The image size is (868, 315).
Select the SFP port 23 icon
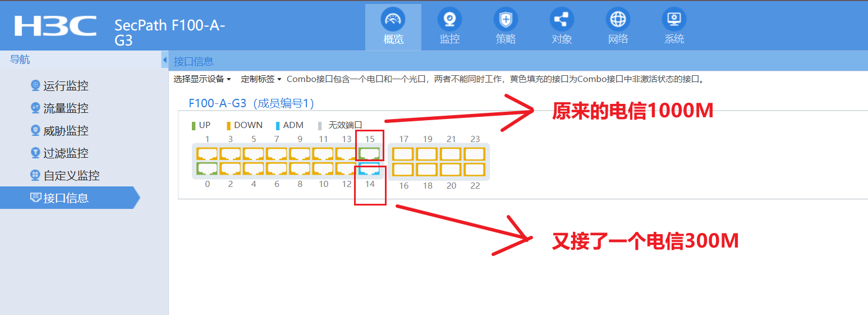475,154
